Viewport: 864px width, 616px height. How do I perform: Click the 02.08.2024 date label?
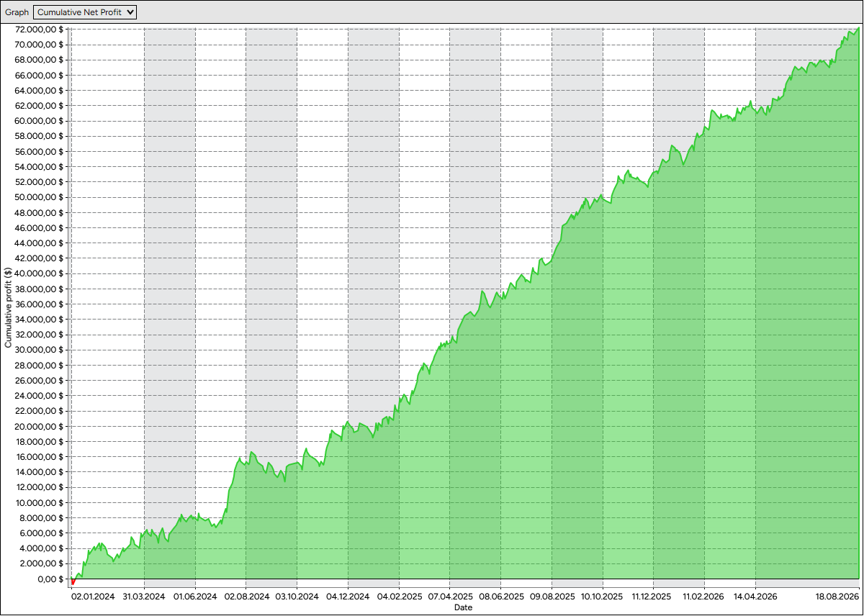click(x=246, y=597)
